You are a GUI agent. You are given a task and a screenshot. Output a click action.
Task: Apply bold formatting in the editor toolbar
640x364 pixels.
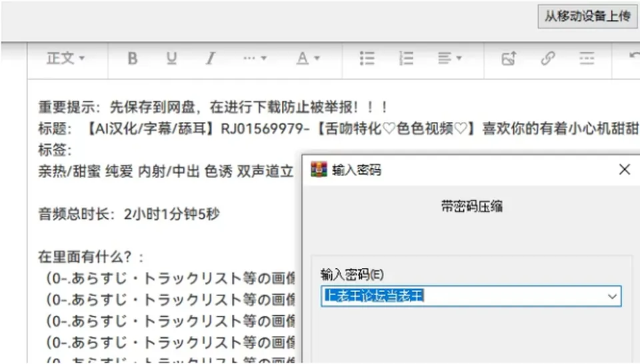tap(132, 59)
